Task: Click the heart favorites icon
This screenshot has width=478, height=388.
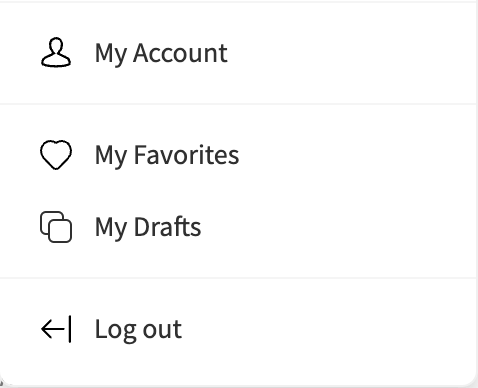Action: pyautogui.click(x=56, y=155)
